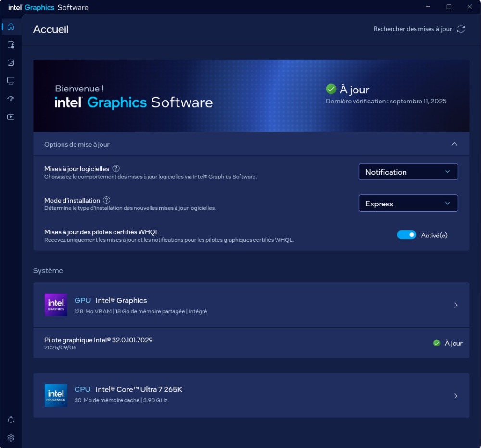This screenshot has height=448, width=481.
Task: Click the refresh icon beside update search
Action: coord(461,29)
